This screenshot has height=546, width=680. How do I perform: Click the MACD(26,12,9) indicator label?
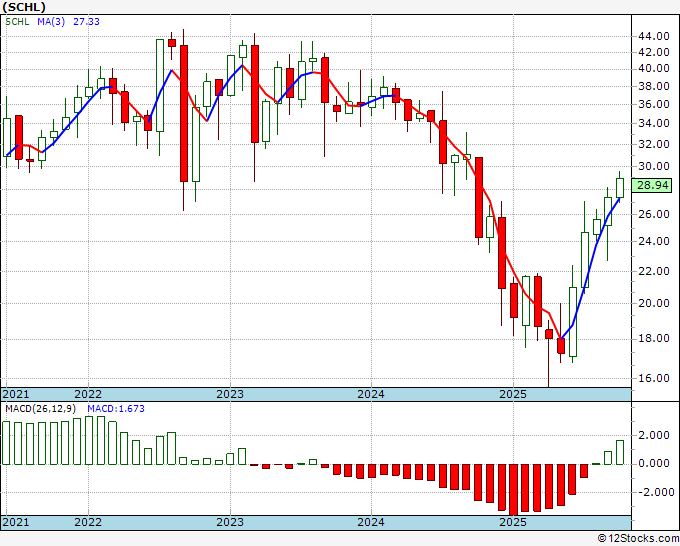pyautogui.click(x=41, y=409)
